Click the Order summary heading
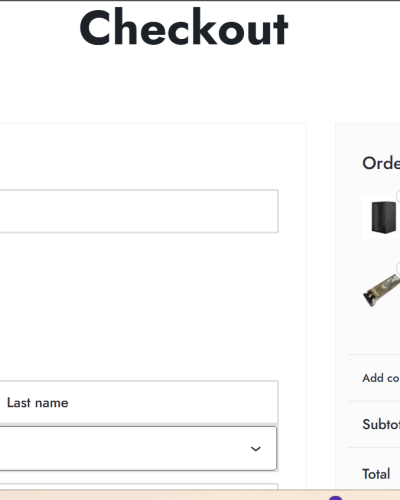The width and height of the screenshot is (400, 500). pyautogui.click(x=381, y=163)
